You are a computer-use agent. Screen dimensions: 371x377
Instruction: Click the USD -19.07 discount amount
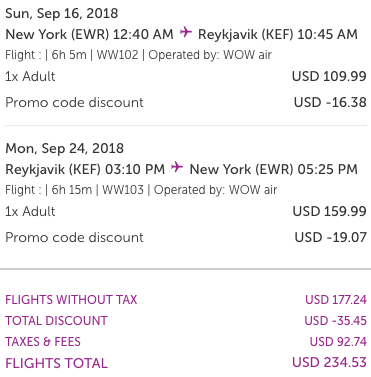click(331, 237)
